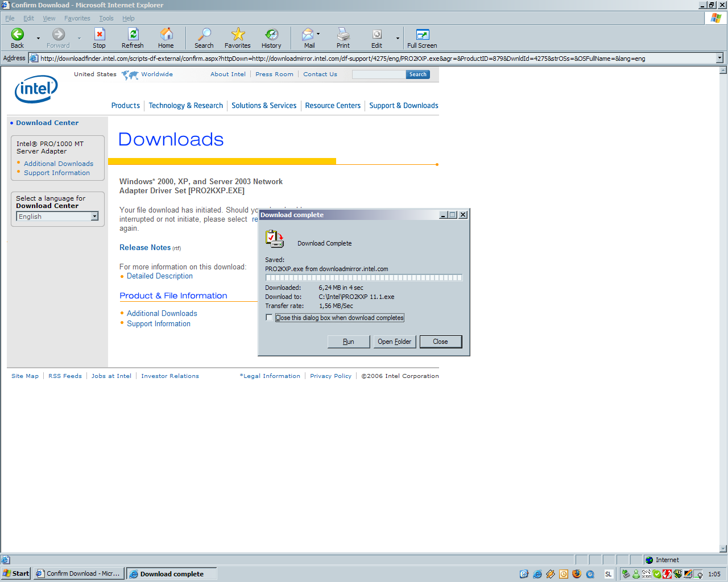The height and width of the screenshot is (582, 728).
Task: Click the download progress bar
Action: click(x=364, y=278)
